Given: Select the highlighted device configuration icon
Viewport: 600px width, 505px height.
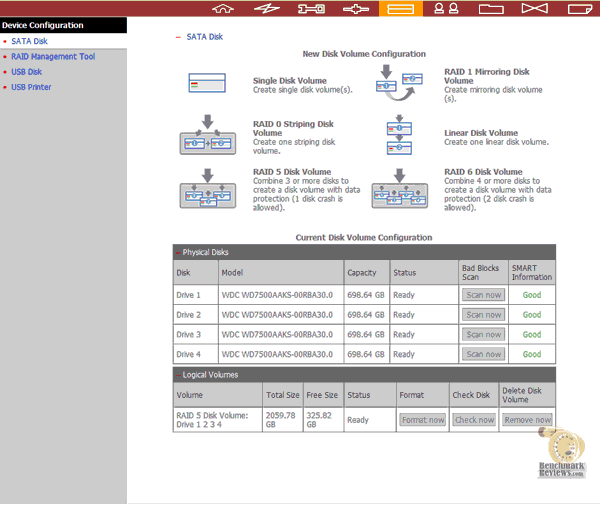Looking at the screenshot, I should pos(401,8).
